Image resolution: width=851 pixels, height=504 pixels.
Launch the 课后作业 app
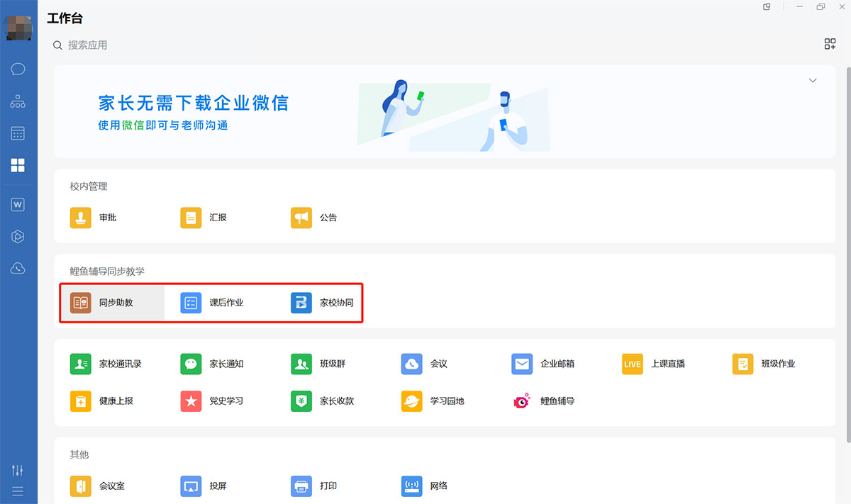212,303
